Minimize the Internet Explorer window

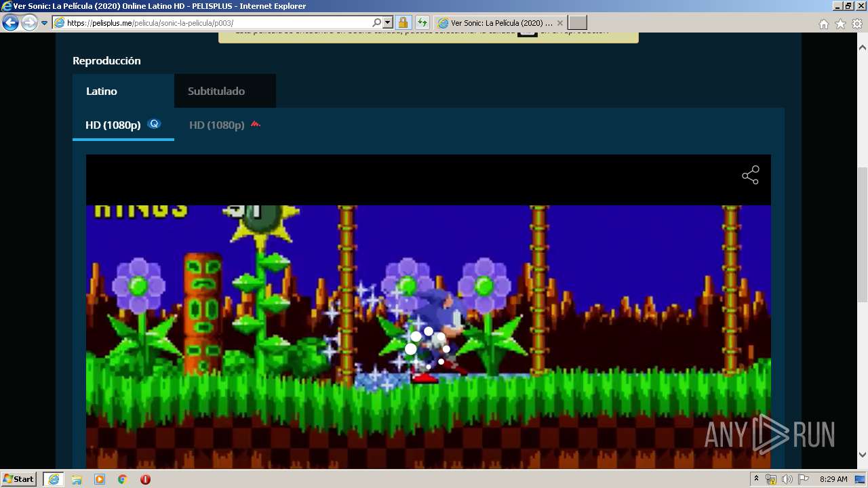(x=837, y=5)
